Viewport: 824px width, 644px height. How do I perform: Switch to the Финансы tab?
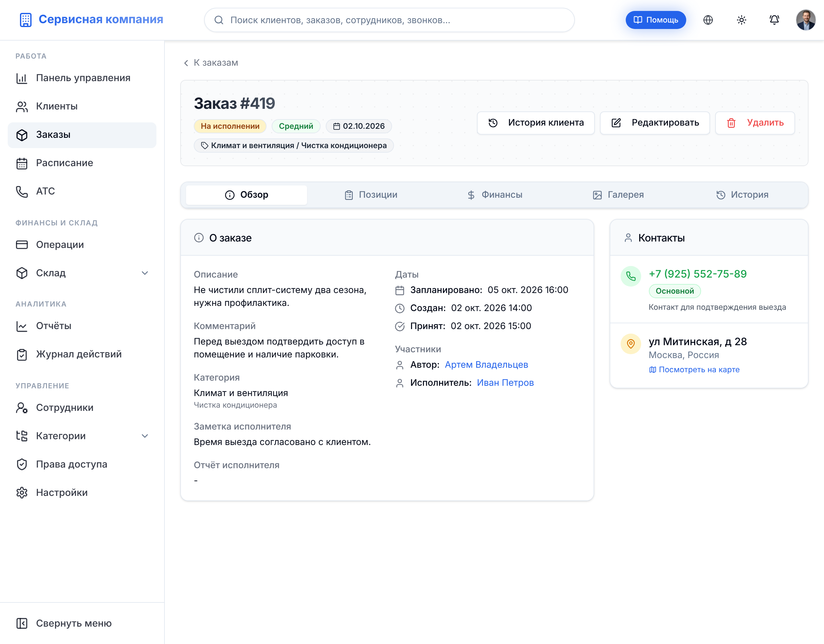(494, 195)
